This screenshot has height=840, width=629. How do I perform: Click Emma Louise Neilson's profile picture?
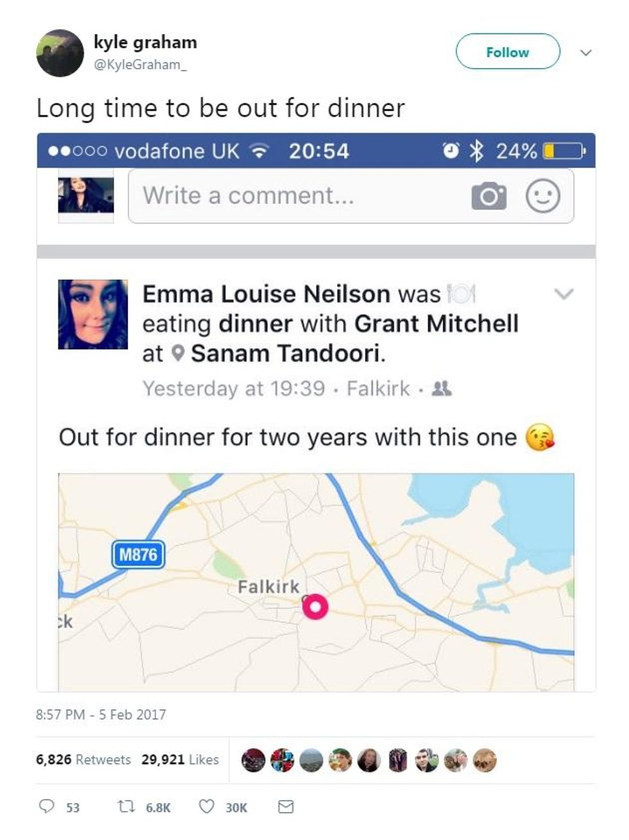92,314
